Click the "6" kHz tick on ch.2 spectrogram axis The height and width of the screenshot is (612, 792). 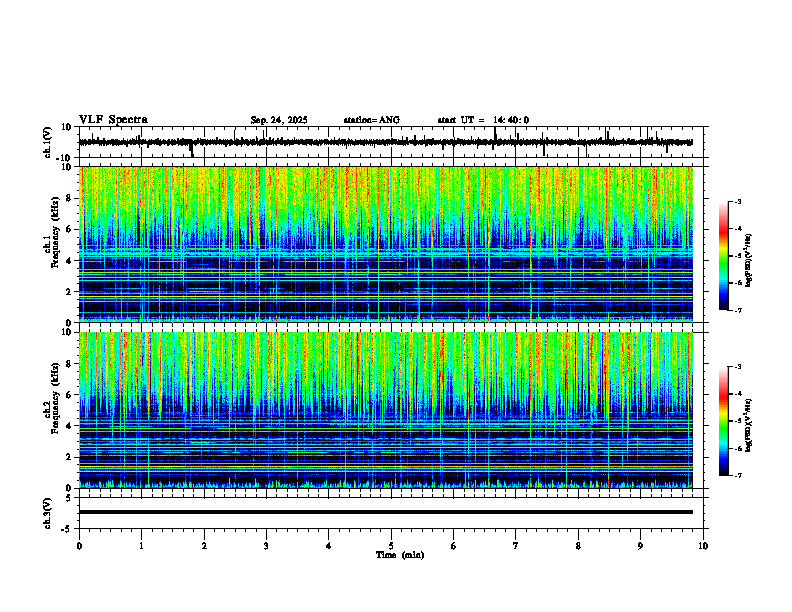tap(70, 395)
